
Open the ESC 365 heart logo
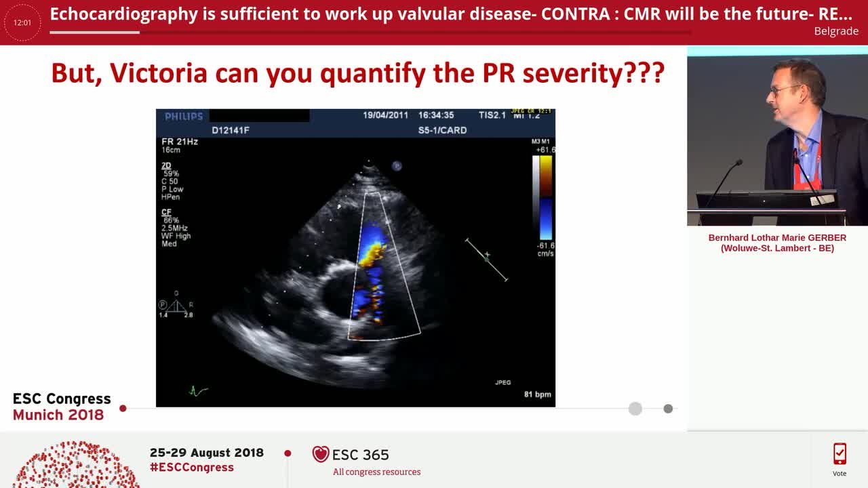pyautogui.click(x=320, y=454)
